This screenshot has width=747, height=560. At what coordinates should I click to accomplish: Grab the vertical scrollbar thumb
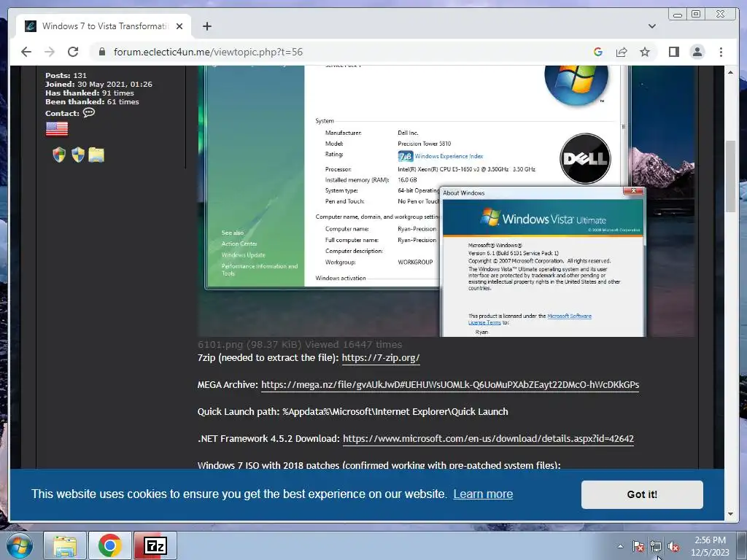pyautogui.click(x=730, y=176)
